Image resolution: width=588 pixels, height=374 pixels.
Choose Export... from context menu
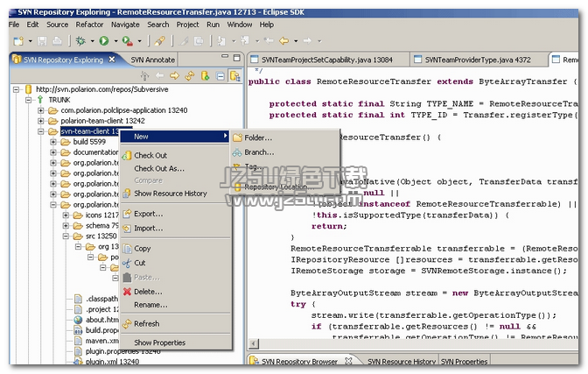click(x=176, y=214)
